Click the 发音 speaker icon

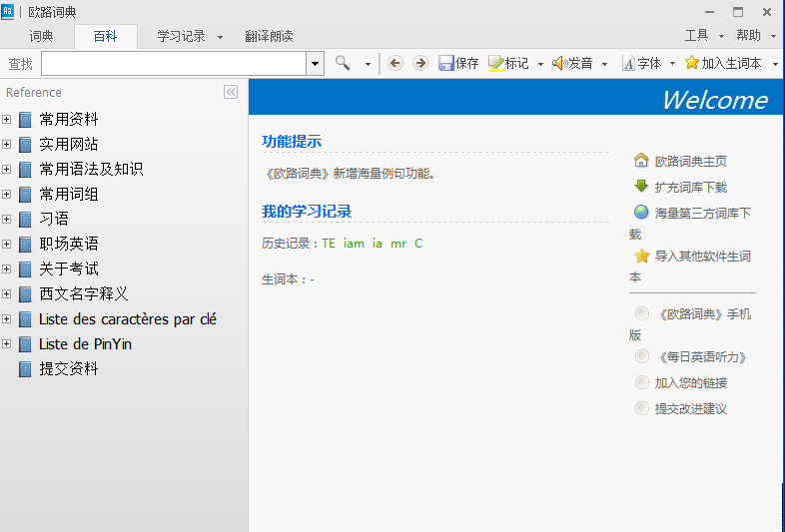click(x=559, y=63)
